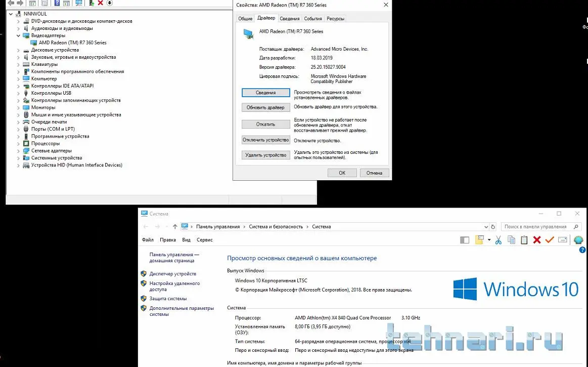The image size is (588, 367).
Task: Click the show/hide console tree toolbar icon
Action: (33, 3)
